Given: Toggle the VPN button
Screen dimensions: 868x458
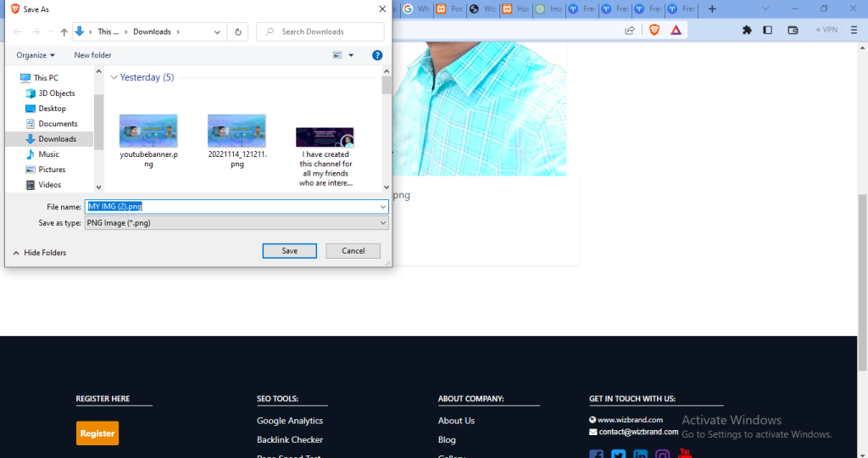Looking at the screenshot, I should point(826,30).
